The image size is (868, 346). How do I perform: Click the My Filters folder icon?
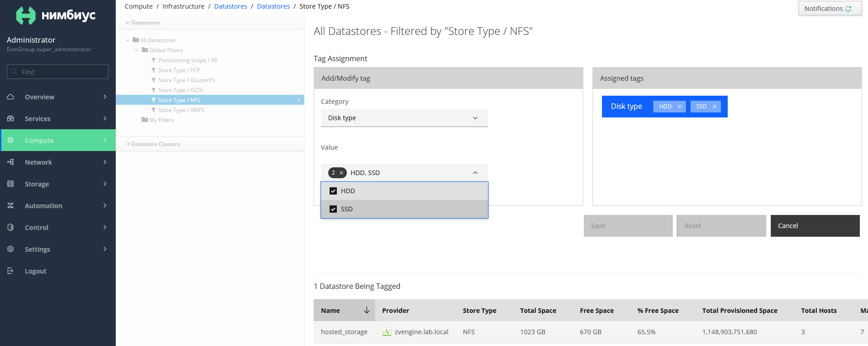(x=145, y=120)
